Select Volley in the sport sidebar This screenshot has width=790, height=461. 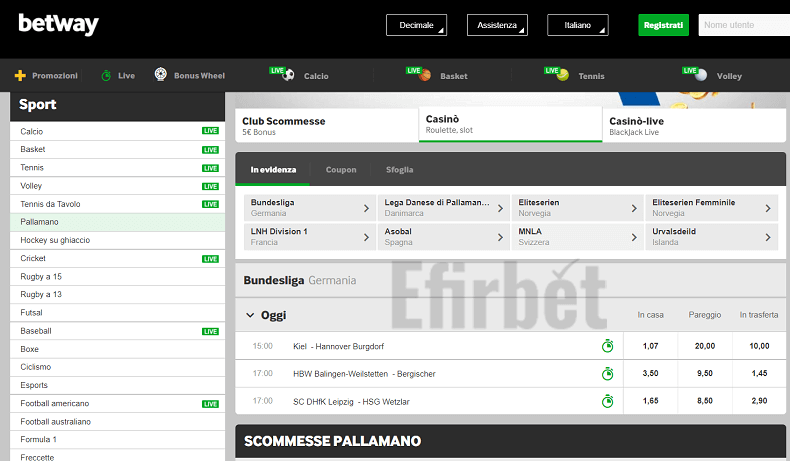pyautogui.click(x=117, y=186)
